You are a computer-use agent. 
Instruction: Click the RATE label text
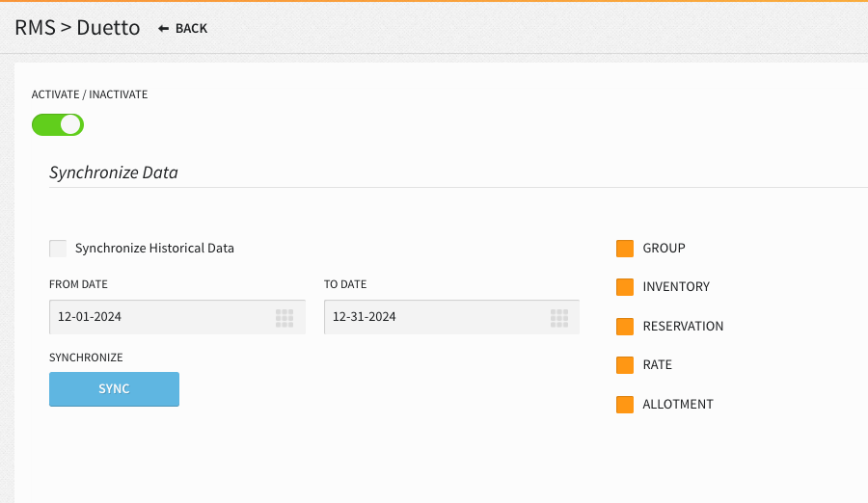(x=657, y=364)
